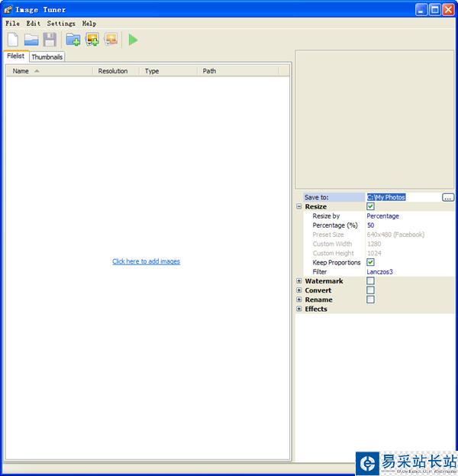The height and width of the screenshot is (476, 458).
Task: Add a folder of images with the folder plus icon
Action: [x=73, y=40]
